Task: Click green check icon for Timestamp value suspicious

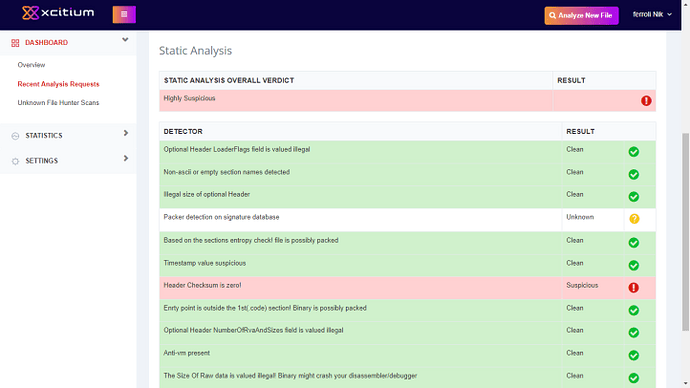Action: pos(633,265)
